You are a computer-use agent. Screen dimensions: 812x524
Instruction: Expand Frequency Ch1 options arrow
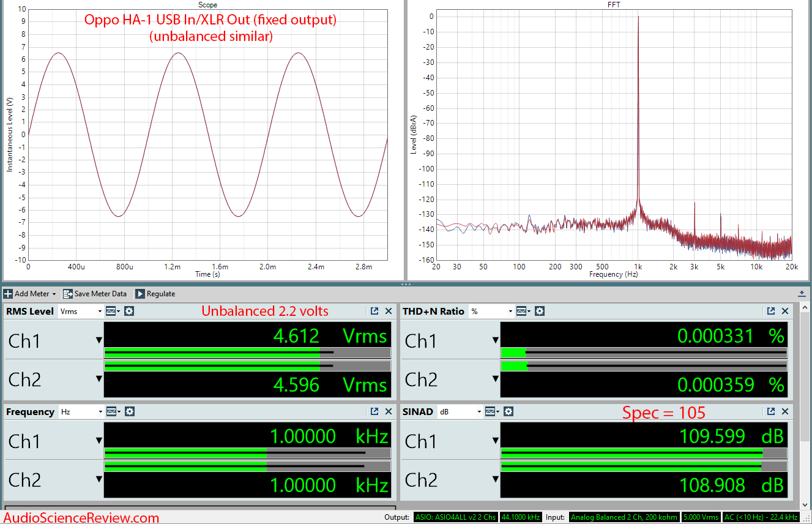99,441
